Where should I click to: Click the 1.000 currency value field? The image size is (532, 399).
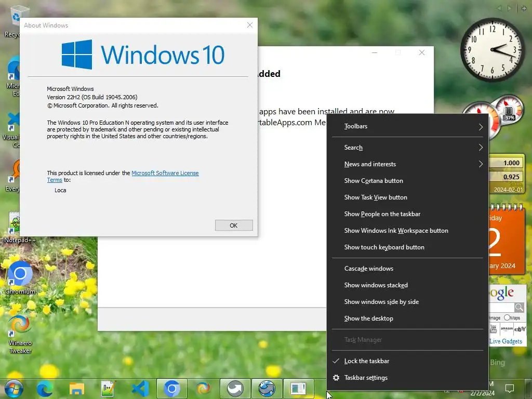pyautogui.click(x=506, y=163)
